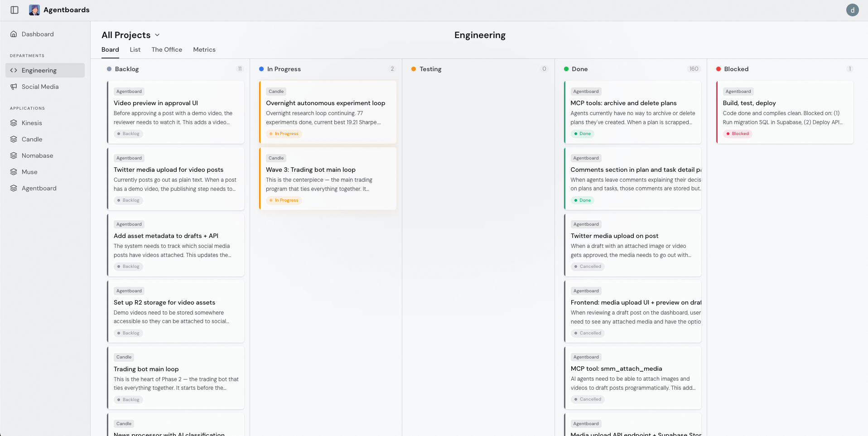
Task: Open the Video preview in approval UI card
Action: pos(175,112)
